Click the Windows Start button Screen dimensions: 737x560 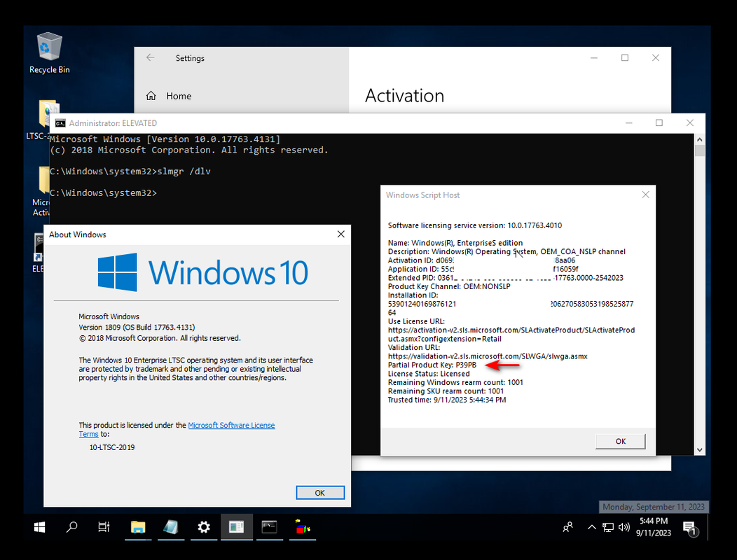coord(39,528)
